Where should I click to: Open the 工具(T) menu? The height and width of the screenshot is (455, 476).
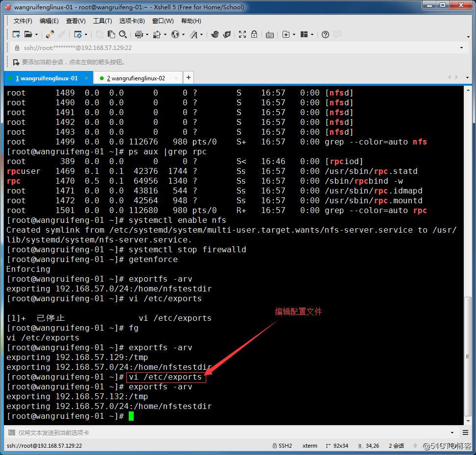(x=102, y=21)
